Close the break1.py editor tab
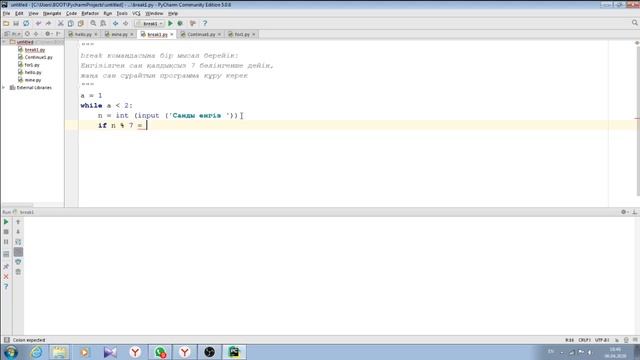 pyautogui.click(x=172, y=35)
